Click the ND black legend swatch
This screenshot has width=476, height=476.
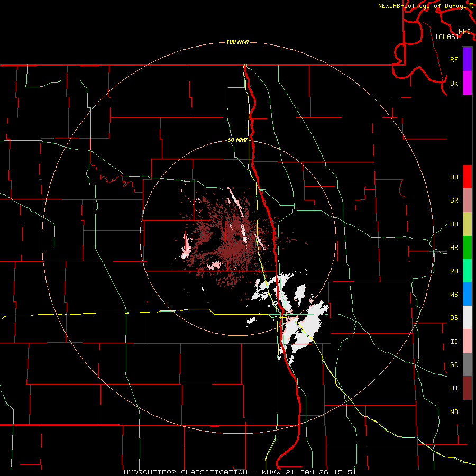[x=467, y=411]
